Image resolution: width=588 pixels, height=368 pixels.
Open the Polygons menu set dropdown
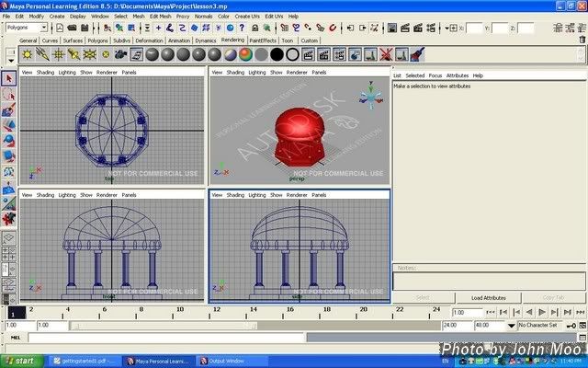pyautogui.click(x=29, y=28)
